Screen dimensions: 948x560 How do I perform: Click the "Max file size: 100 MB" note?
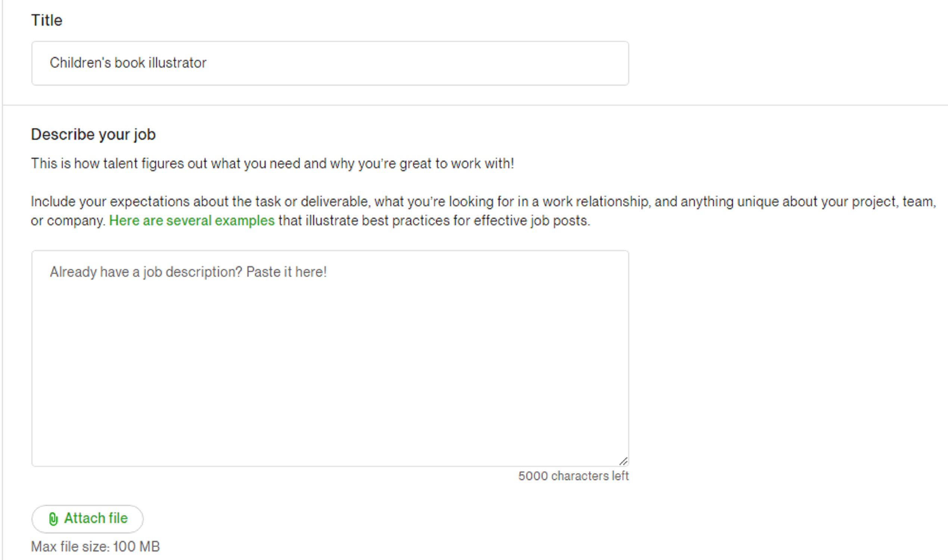coord(95,547)
